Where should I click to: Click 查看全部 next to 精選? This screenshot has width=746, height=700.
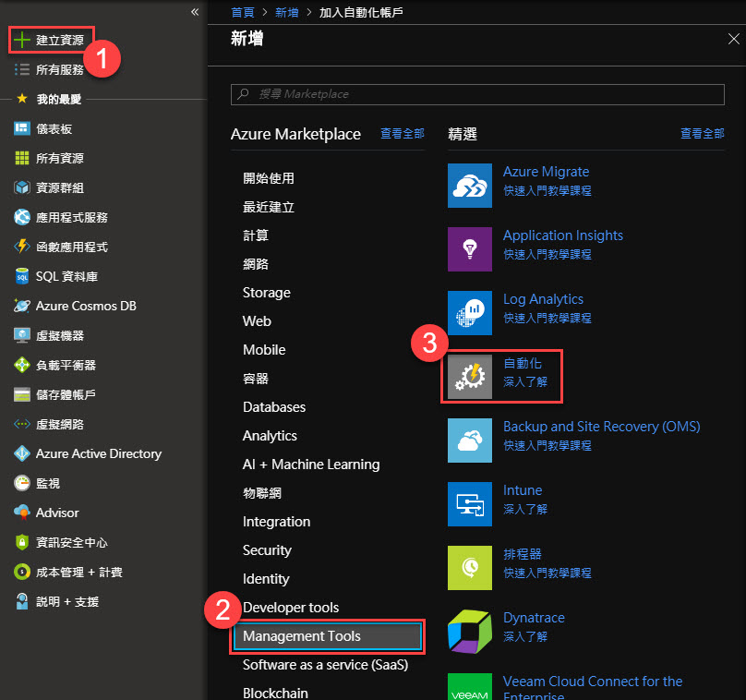coord(703,134)
